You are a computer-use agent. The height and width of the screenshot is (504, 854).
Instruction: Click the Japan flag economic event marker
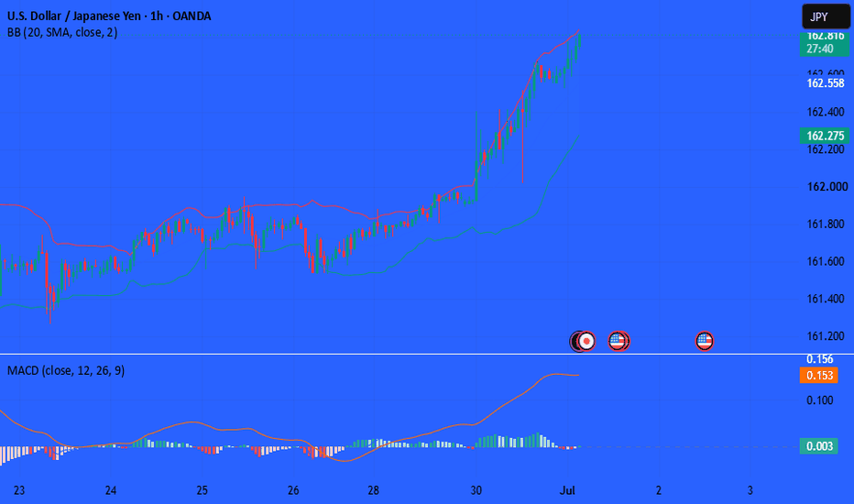[x=586, y=341]
